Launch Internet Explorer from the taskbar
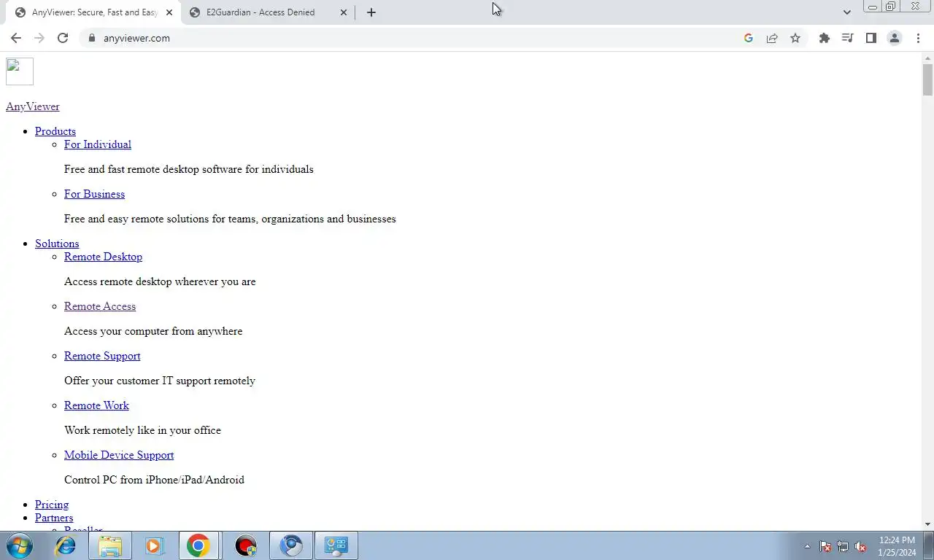The image size is (934, 560). pyautogui.click(x=66, y=545)
